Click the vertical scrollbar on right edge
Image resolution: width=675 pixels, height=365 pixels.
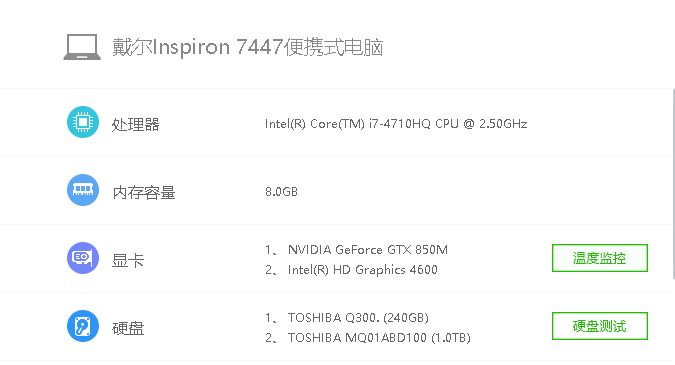tap(673, 185)
